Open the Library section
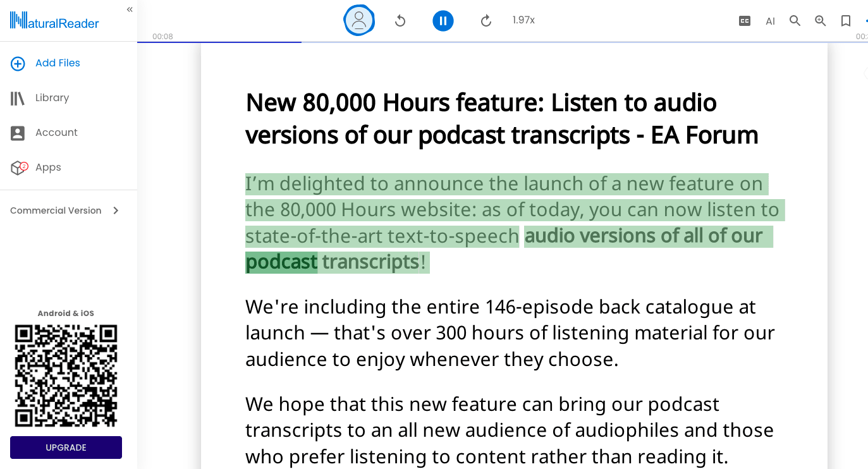This screenshot has height=469, width=868. pyautogui.click(x=52, y=98)
